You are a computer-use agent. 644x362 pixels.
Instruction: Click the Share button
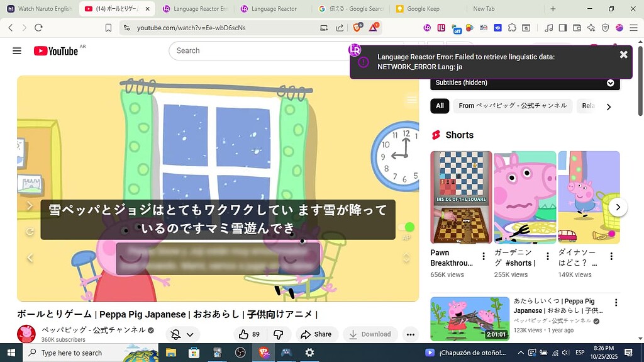[x=316, y=334]
